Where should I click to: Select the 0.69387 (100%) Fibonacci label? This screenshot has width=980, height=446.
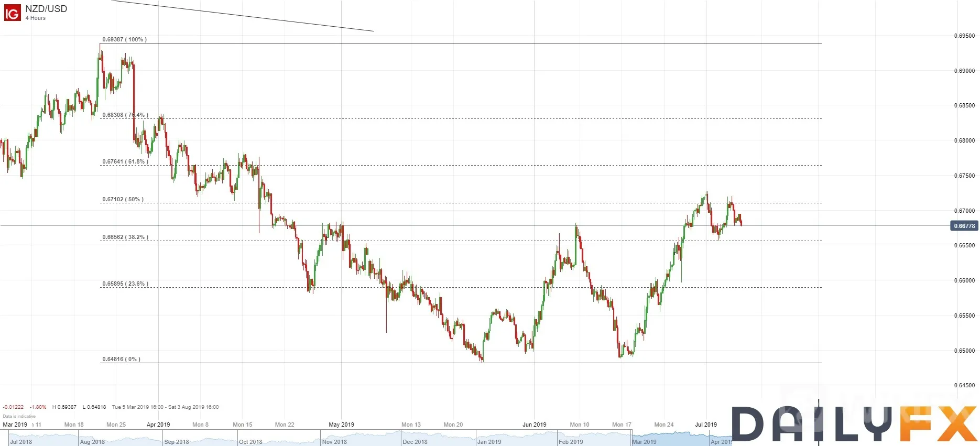pos(124,39)
